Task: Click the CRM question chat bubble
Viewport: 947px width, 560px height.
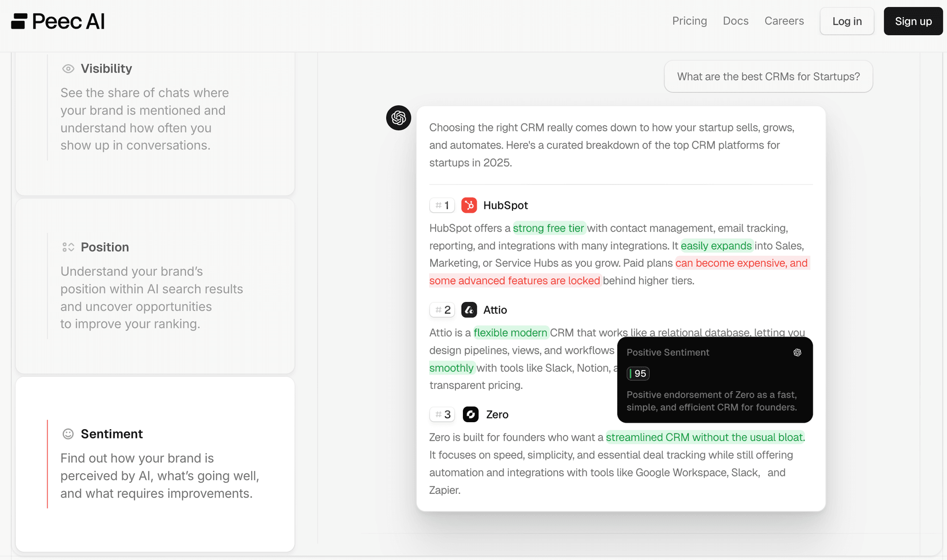Action: click(768, 76)
